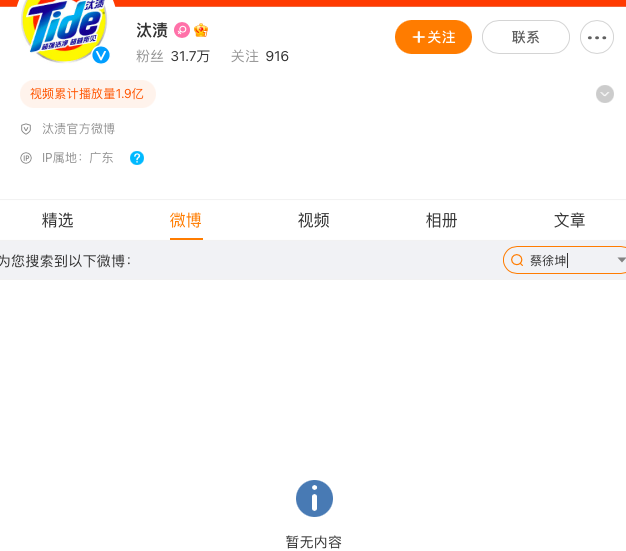Click the 联系 contact button

pyautogui.click(x=525, y=37)
